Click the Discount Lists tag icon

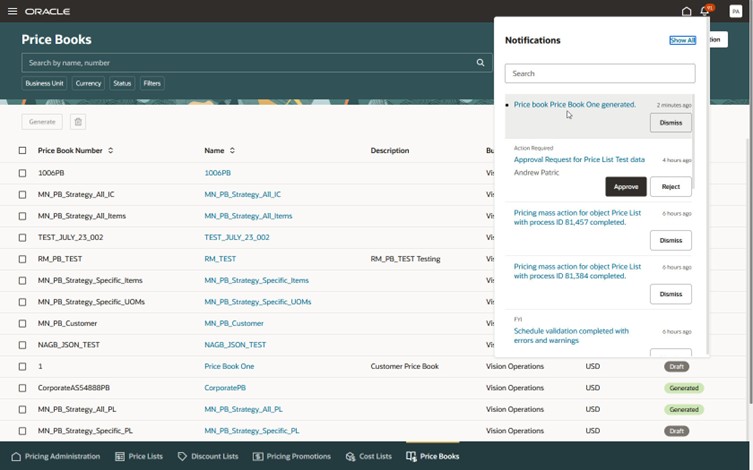point(182,456)
